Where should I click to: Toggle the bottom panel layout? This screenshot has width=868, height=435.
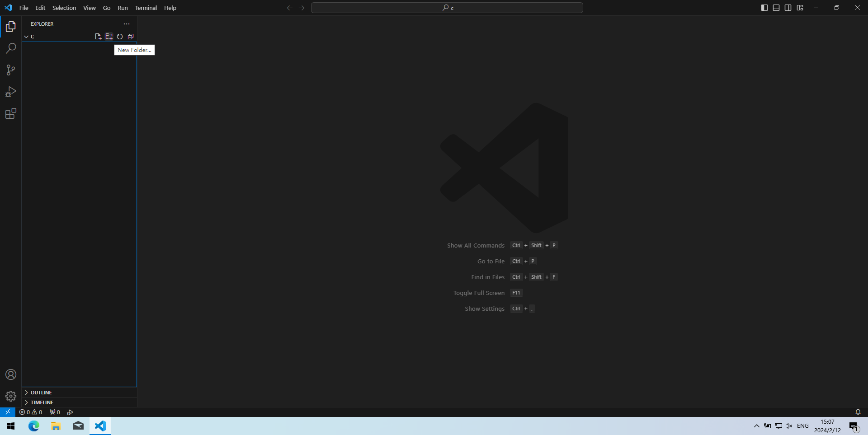[x=776, y=8]
